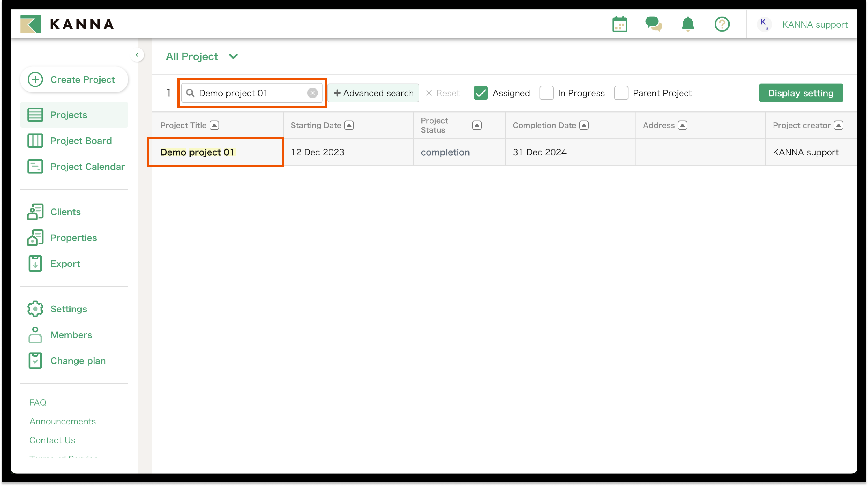Open Settings gear in sidebar
The width and height of the screenshot is (868, 486).
coord(35,309)
